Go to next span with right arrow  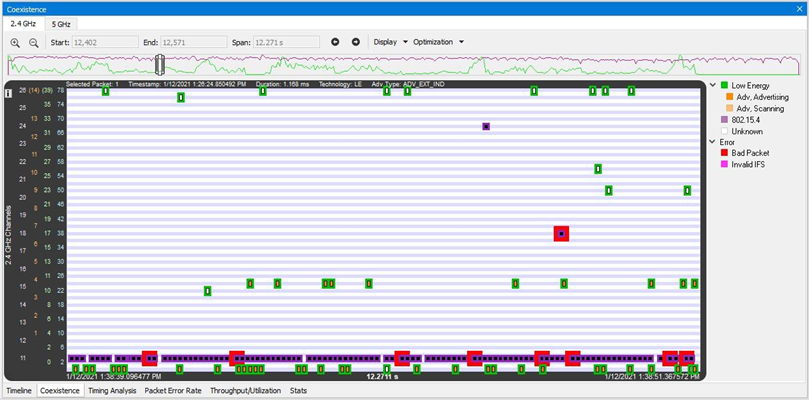355,42
